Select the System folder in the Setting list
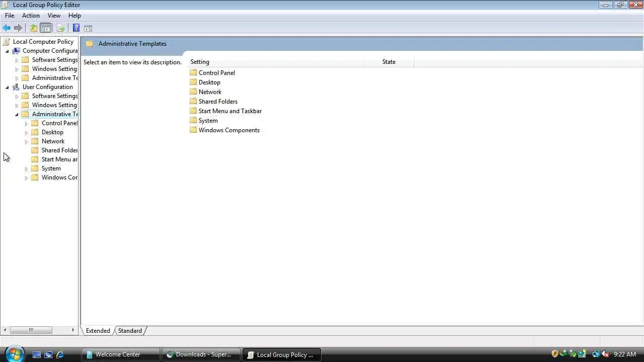 [x=203, y=121]
